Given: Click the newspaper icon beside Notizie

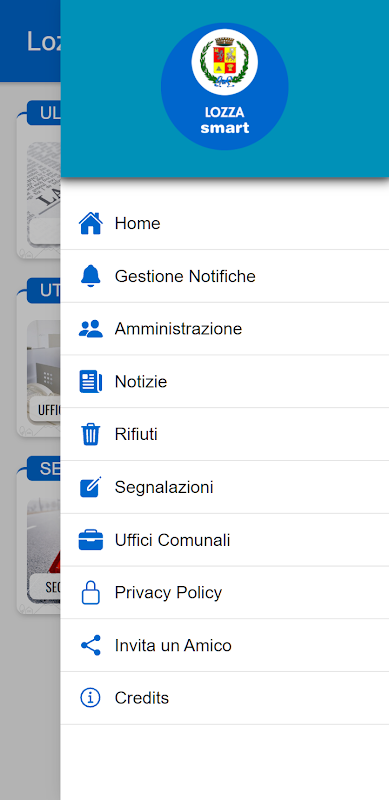Looking at the screenshot, I should click(91, 382).
